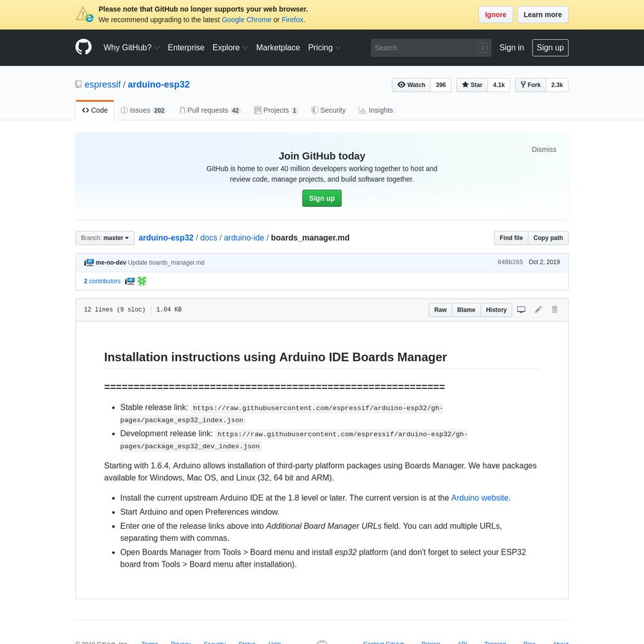Click the browser warning alert icon
644x644 pixels.
point(84,14)
